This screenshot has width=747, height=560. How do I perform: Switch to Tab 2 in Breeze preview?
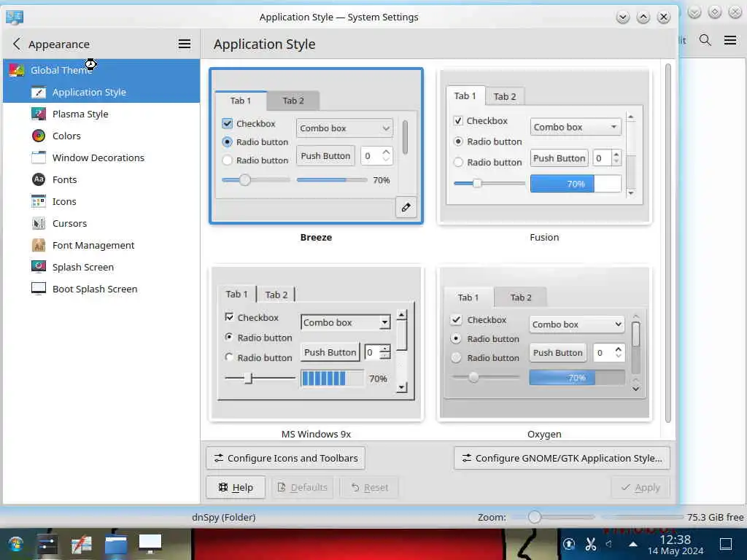293,101
